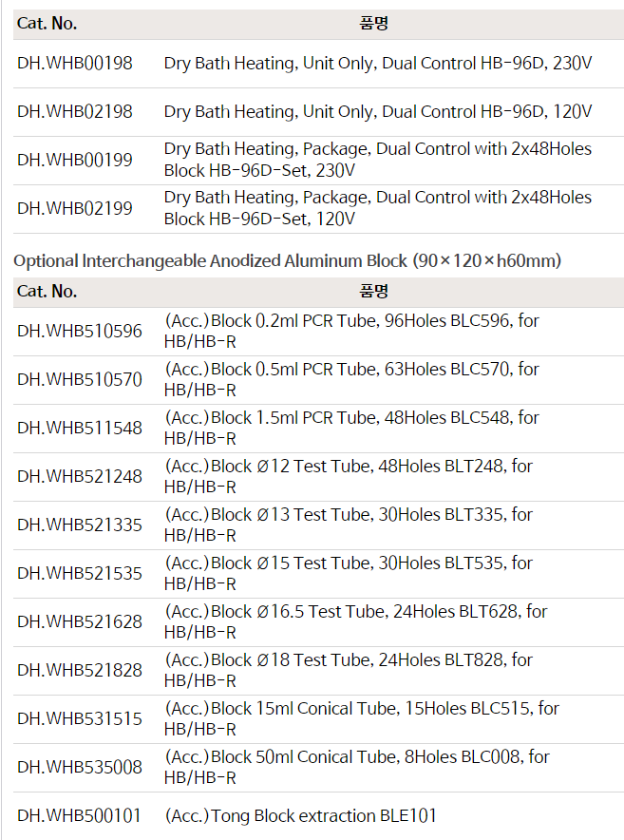The height and width of the screenshot is (840, 624).
Task: Select the Tong Block extraction BLE101 description
Action: 301,816
